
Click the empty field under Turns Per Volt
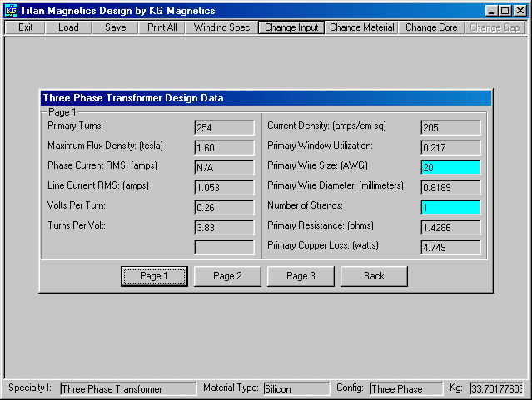224,248
